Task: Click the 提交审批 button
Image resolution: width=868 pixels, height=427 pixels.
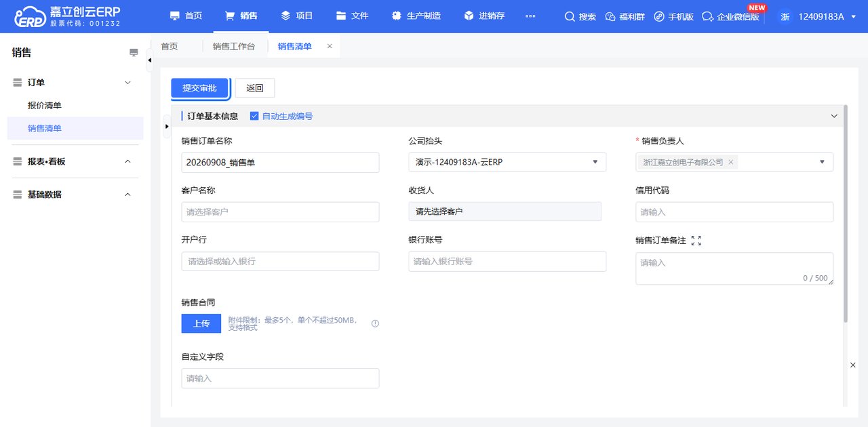Action: coord(199,88)
